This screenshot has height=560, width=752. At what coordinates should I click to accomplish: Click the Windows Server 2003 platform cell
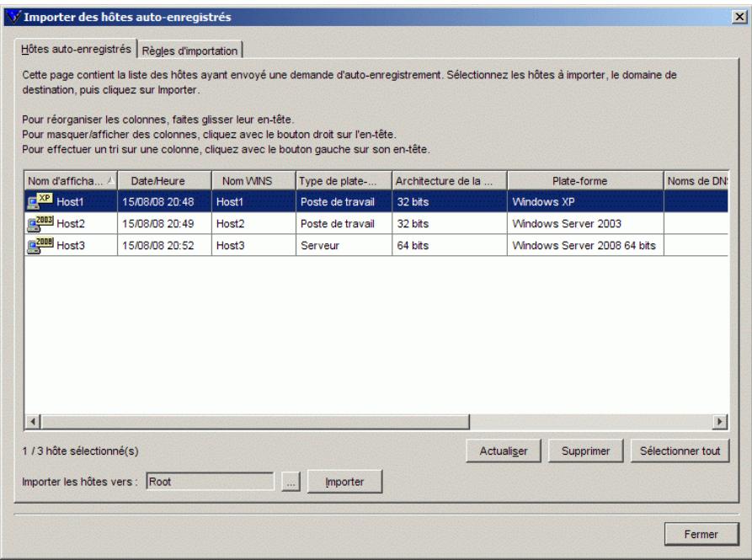pyautogui.click(x=585, y=223)
